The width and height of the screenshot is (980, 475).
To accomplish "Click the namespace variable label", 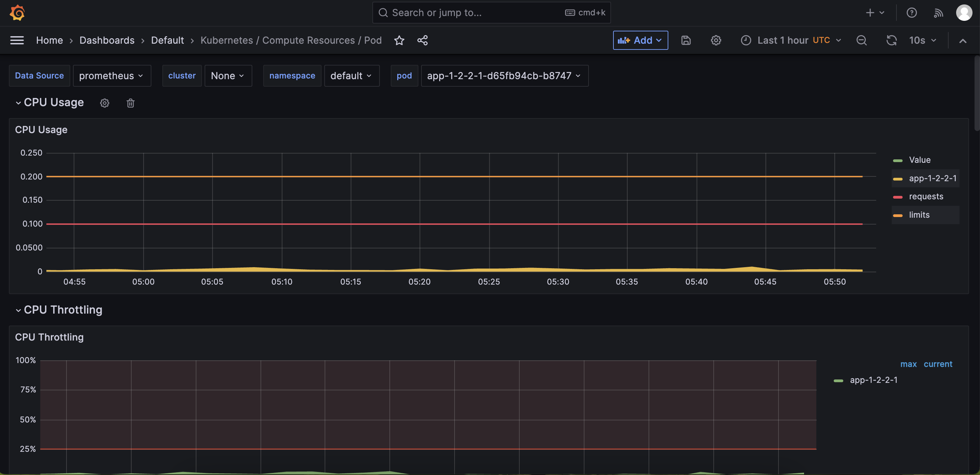I will point(292,76).
